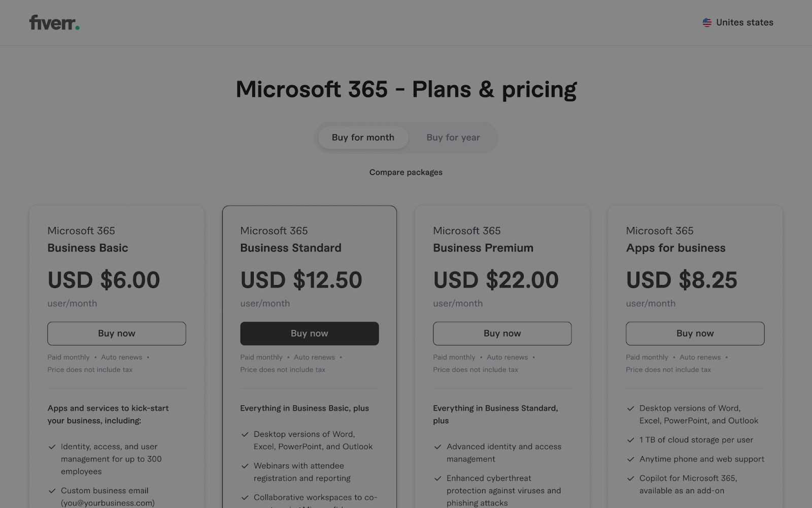Switch to Buy for year billing
The image size is (812, 508).
[453, 138]
